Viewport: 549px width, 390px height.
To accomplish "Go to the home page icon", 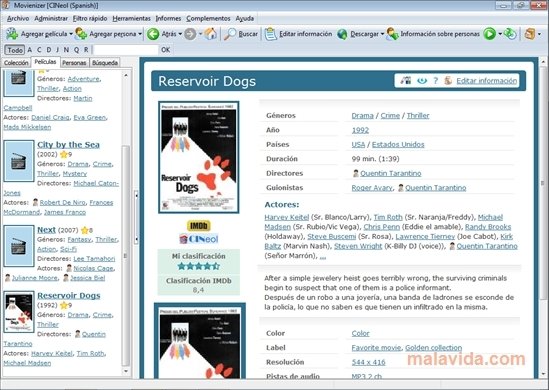I will pos(210,34).
